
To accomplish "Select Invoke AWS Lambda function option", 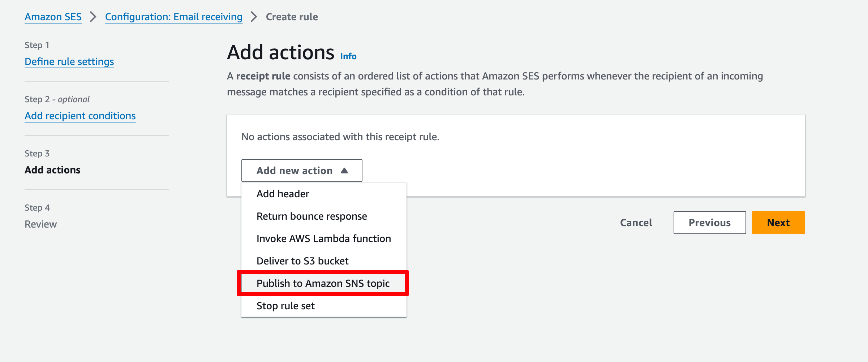I will 324,239.
